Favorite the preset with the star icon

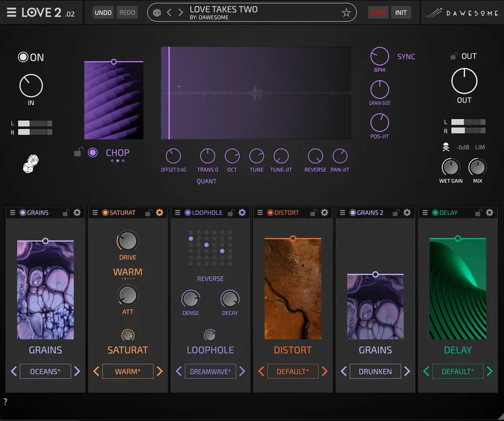[346, 13]
